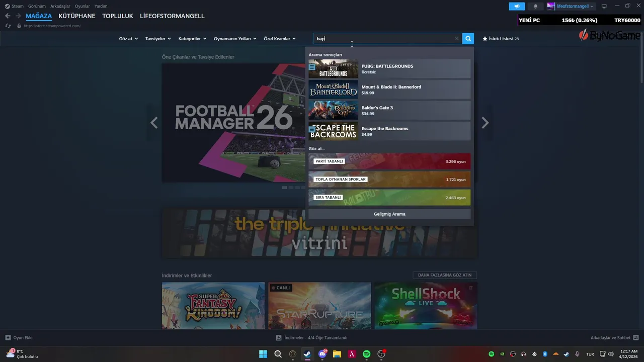
Task: Click the TUR language indicator in tray
Action: point(590,354)
